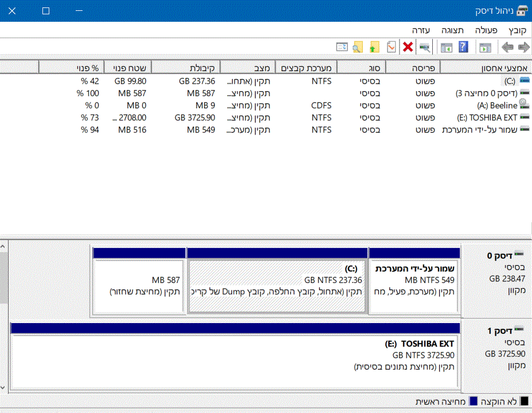Image resolution: width=532 pixels, height=413 pixels.
Task: Click the disk connect icon in toolbar
Action: coord(425,47)
